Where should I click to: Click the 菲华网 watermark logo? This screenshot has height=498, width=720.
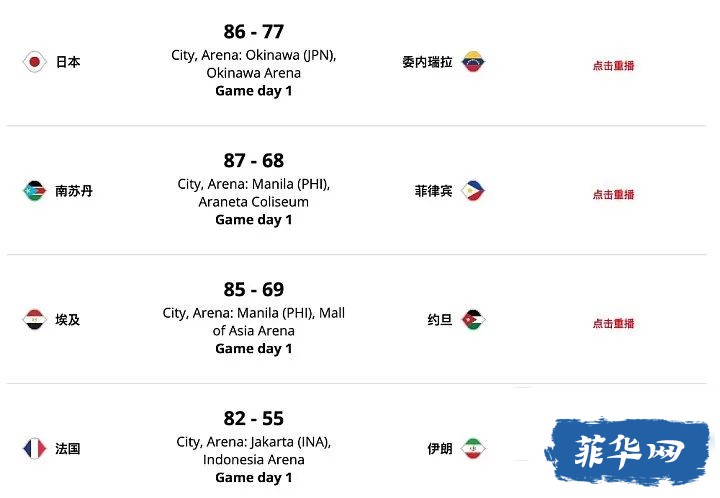pos(628,452)
